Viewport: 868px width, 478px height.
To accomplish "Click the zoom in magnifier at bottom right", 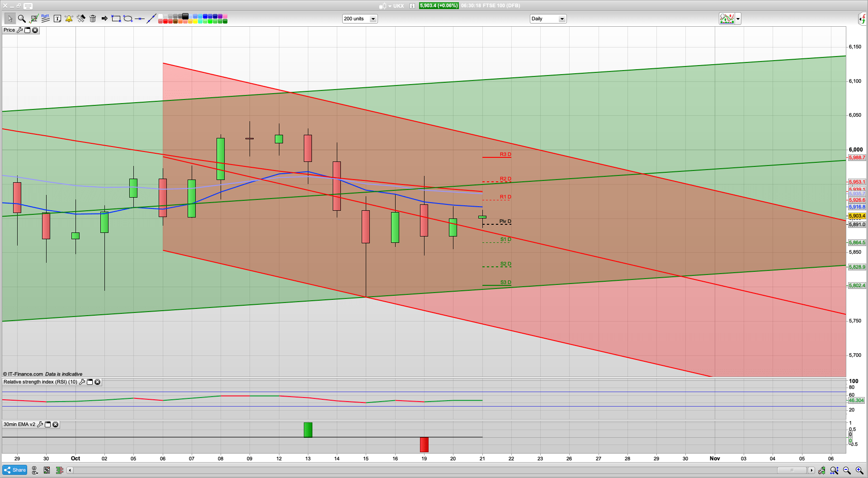I will 859,471.
